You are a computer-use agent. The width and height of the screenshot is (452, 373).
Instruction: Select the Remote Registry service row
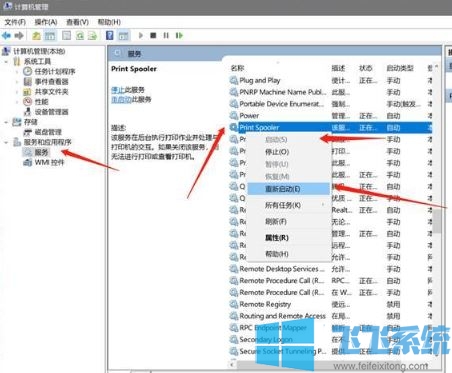point(330,304)
